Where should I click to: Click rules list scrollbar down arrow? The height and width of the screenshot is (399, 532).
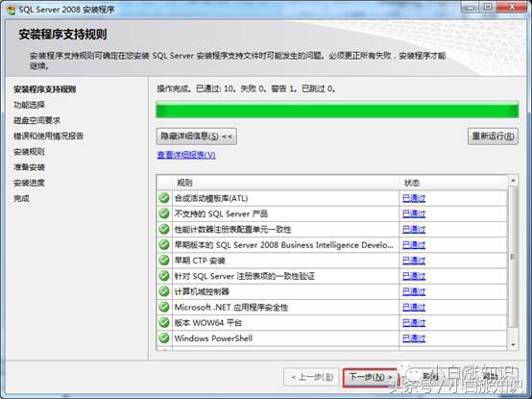[x=513, y=344]
